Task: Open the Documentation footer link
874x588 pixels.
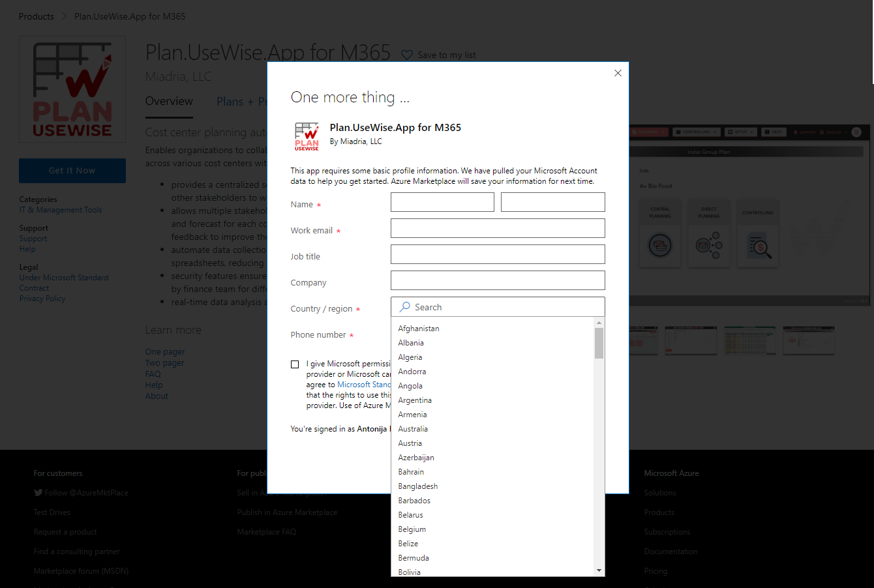Action: (x=671, y=551)
